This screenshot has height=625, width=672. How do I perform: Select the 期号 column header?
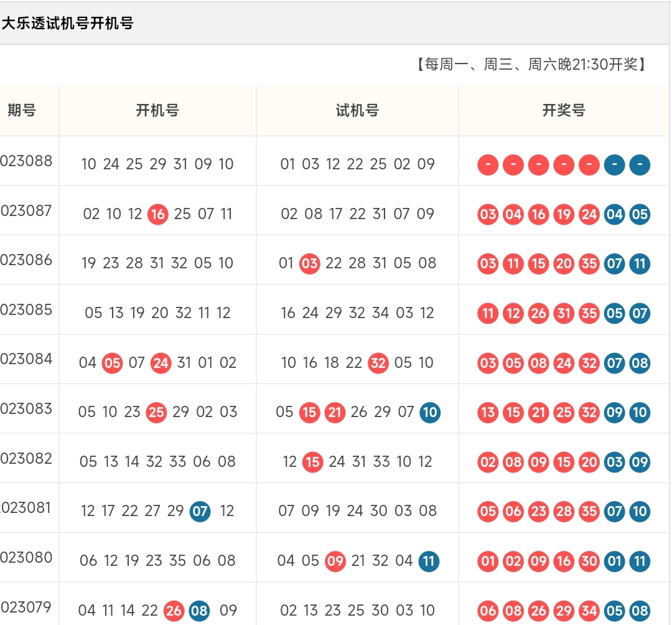(x=22, y=110)
